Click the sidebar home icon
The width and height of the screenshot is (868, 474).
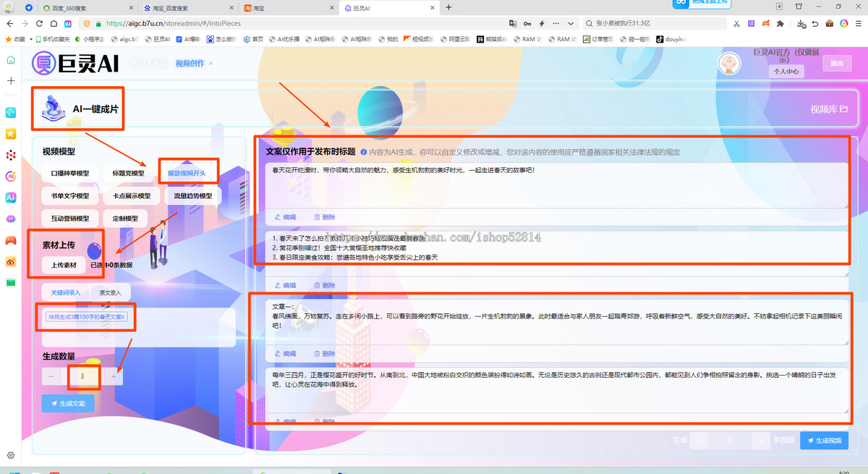click(10, 59)
